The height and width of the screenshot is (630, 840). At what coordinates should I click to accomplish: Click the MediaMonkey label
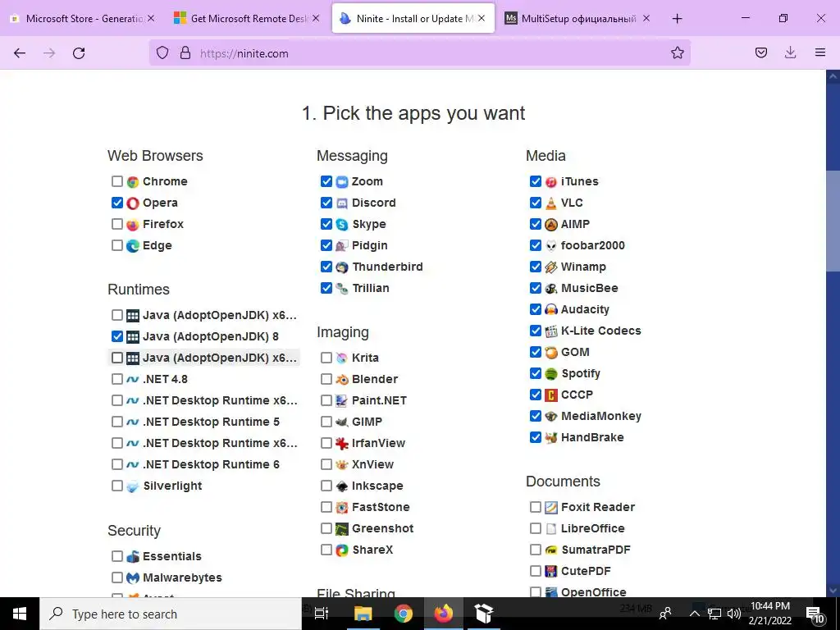point(601,416)
